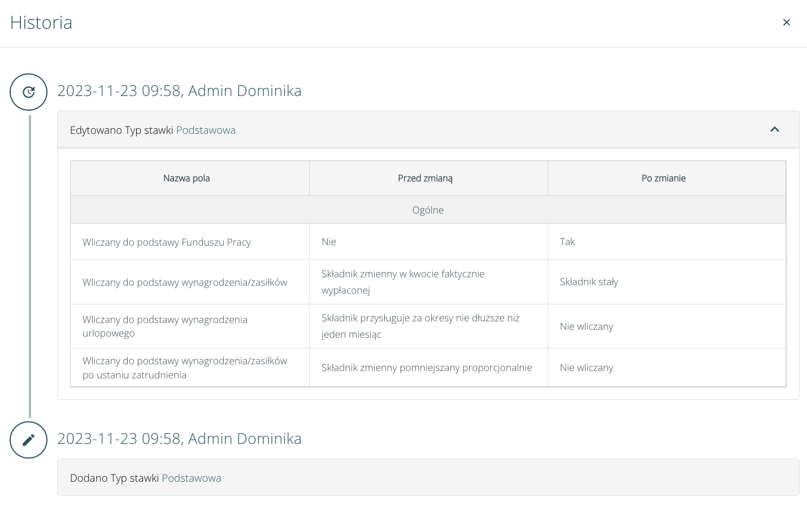Click the timestamp heading above Edytowano entry
The height and width of the screenshot is (532, 807).
click(179, 91)
